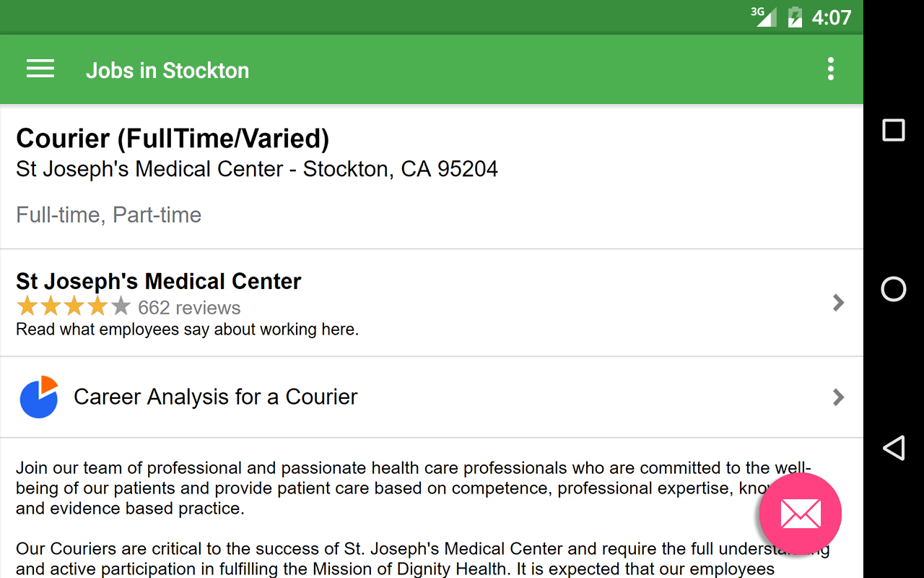Expand St Joseph's Medical Center reviews chevron
The height and width of the screenshot is (578, 924).
838,303
